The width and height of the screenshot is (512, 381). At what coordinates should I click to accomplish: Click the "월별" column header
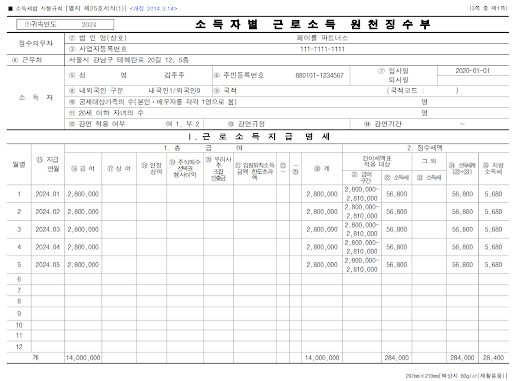click(x=19, y=164)
